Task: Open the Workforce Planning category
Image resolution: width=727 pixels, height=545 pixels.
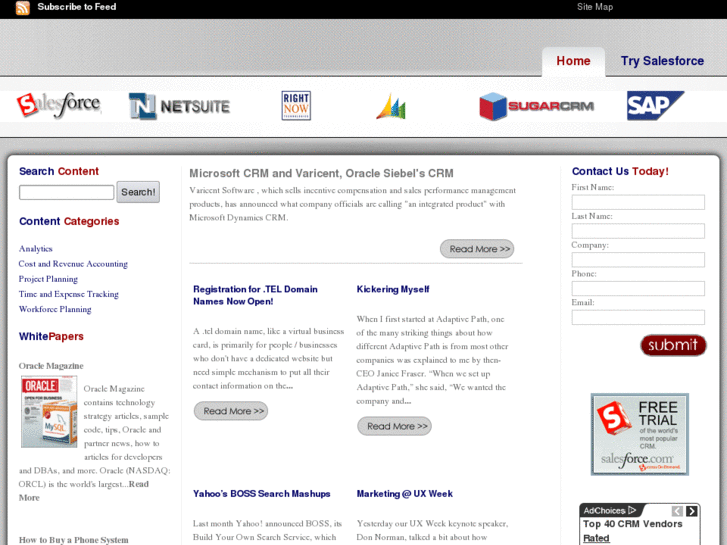Action: tap(55, 309)
